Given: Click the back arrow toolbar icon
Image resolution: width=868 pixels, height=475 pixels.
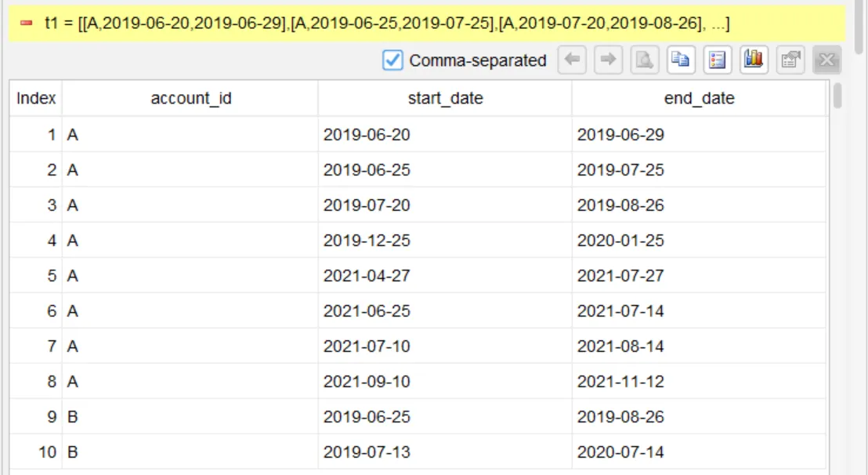Looking at the screenshot, I should pos(572,60).
